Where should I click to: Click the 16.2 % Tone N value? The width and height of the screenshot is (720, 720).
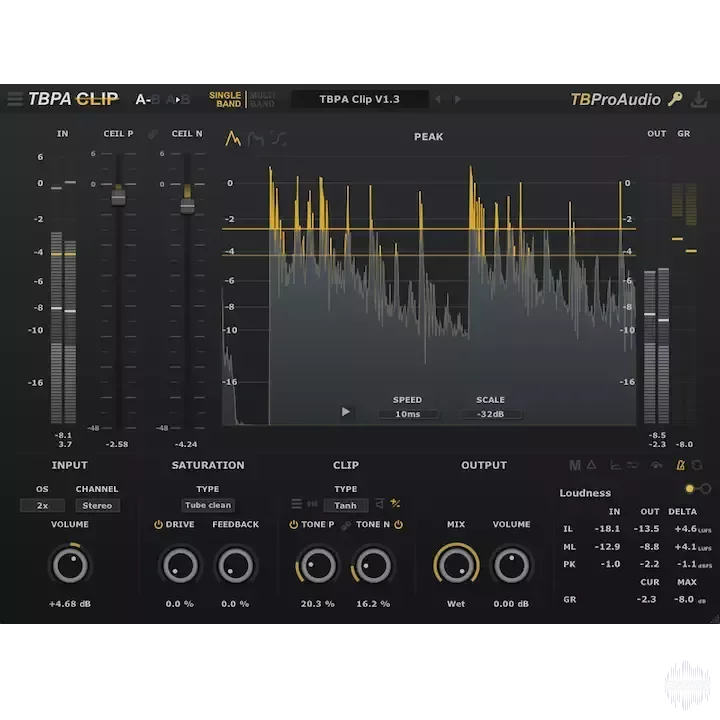[x=373, y=604]
